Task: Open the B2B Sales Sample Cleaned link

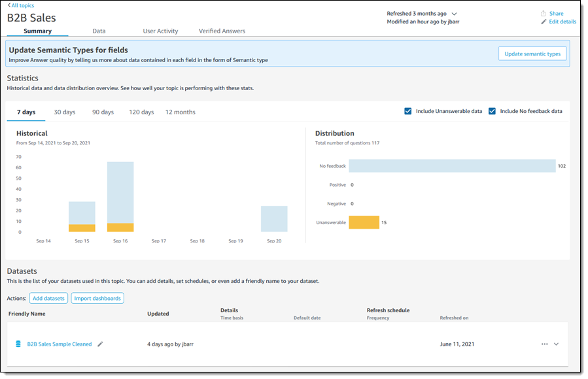Action: [59, 344]
